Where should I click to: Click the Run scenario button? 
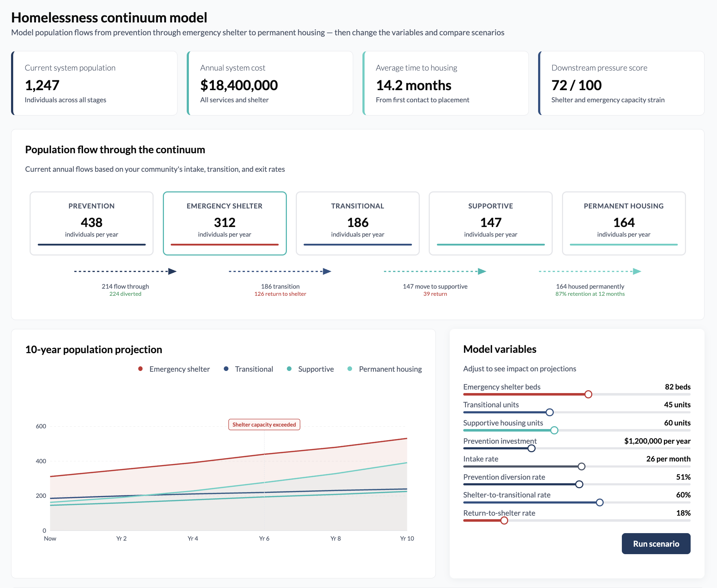[x=656, y=543]
